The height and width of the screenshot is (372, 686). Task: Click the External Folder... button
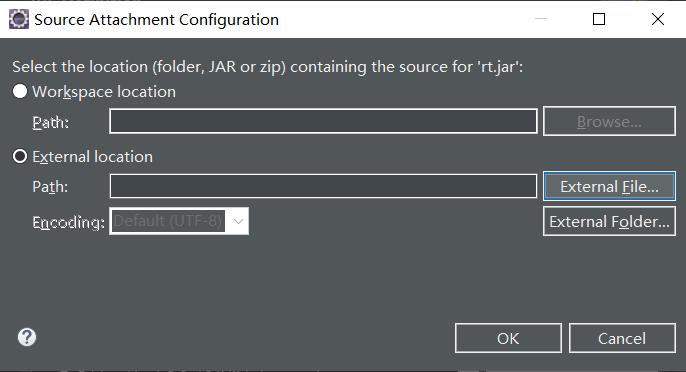click(609, 221)
